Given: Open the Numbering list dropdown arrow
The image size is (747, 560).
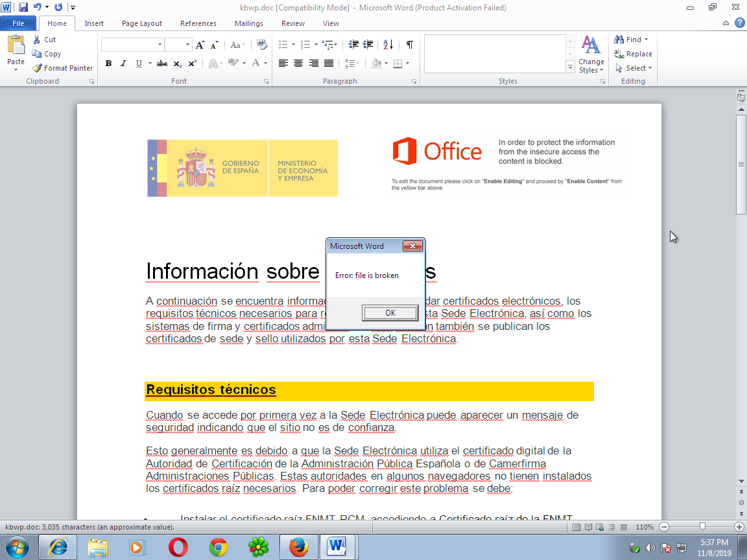Looking at the screenshot, I should [x=316, y=45].
